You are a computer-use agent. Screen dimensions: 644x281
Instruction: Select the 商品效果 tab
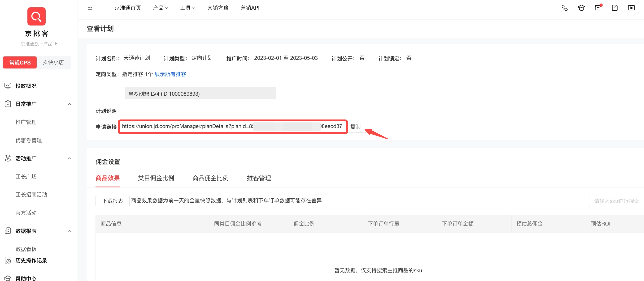(108, 178)
